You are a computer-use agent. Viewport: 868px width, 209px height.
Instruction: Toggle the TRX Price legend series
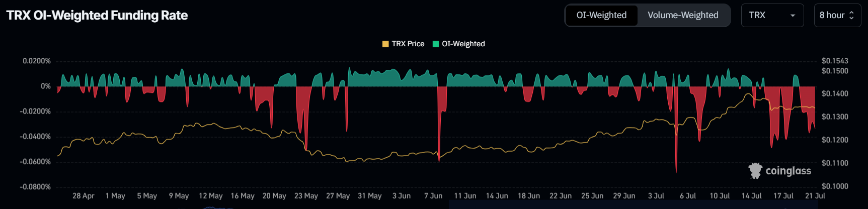[x=404, y=44]
